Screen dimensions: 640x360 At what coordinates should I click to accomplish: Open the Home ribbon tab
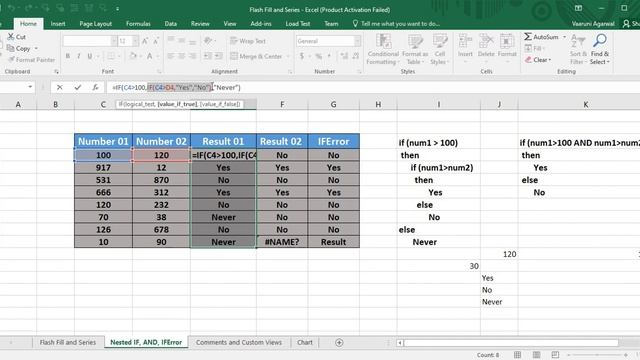click(28, 24)
